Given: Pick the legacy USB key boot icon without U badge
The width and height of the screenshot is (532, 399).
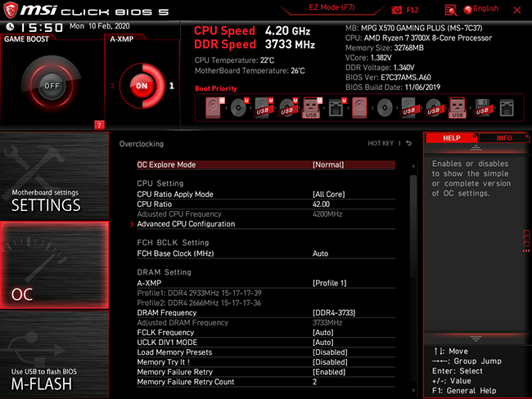Looking at the screenshot, I should click(458, 107).
